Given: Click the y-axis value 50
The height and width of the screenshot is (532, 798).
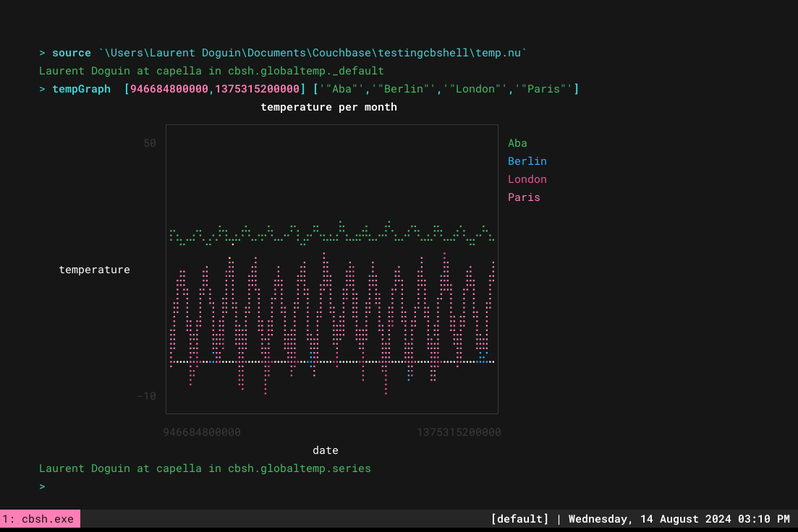Looking at the screenshot, I should tap(150, 143).
